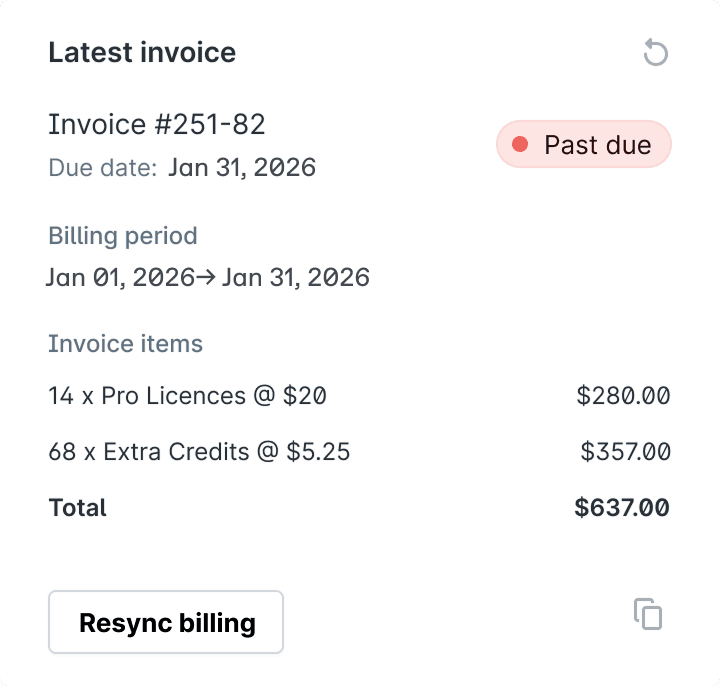Screen dimensions: 720x686
Task: Select the 68 x Extra Credits line item
Action: click(199, 451)
